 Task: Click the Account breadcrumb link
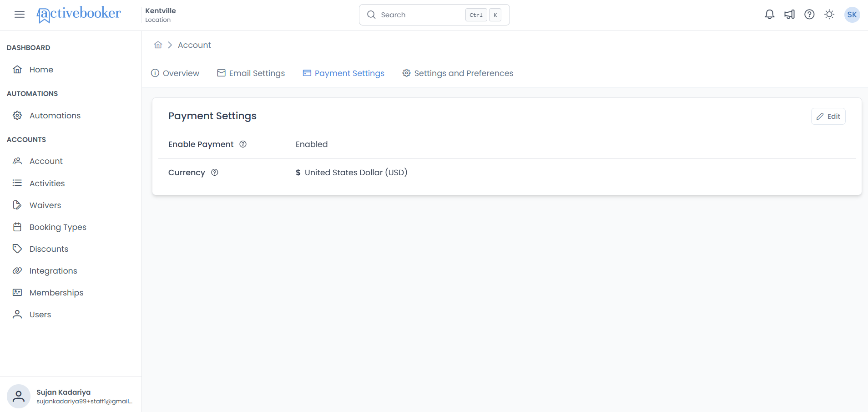[194, 45]
